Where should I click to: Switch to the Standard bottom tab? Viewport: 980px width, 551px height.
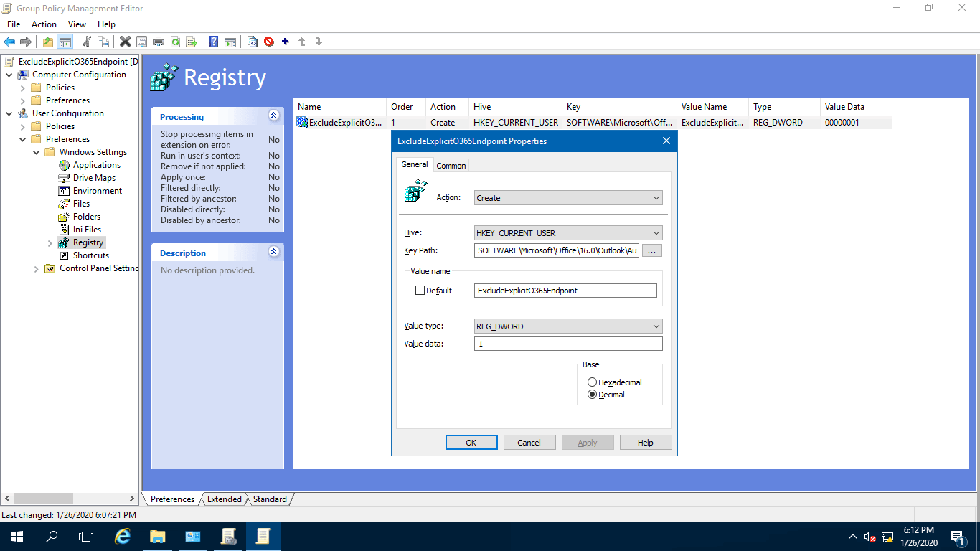270,499
